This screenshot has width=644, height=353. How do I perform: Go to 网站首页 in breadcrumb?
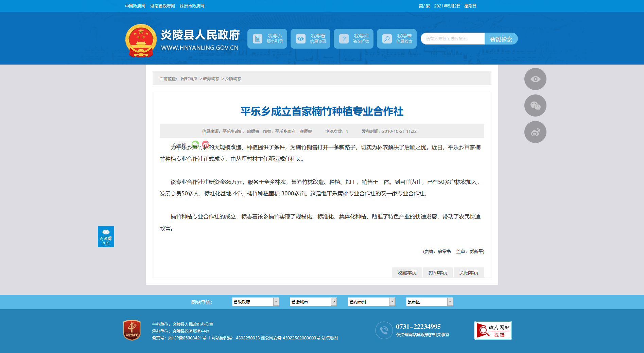189,79
